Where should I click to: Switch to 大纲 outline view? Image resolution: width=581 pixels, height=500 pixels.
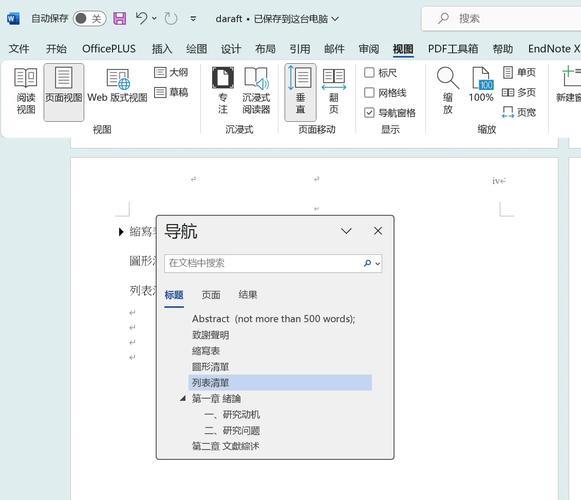(x=171, y=72)
